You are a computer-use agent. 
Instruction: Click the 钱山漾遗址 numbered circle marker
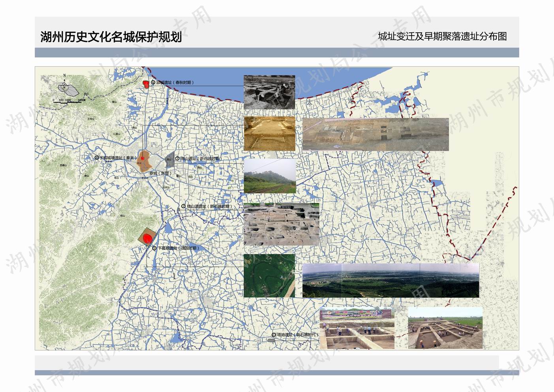183,206
